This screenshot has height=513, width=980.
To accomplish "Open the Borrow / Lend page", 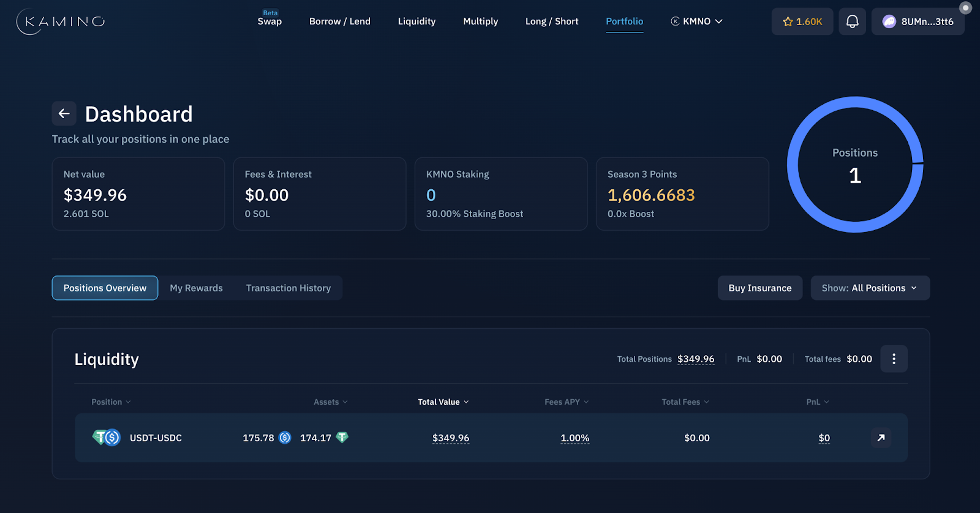I will (340, 21).
